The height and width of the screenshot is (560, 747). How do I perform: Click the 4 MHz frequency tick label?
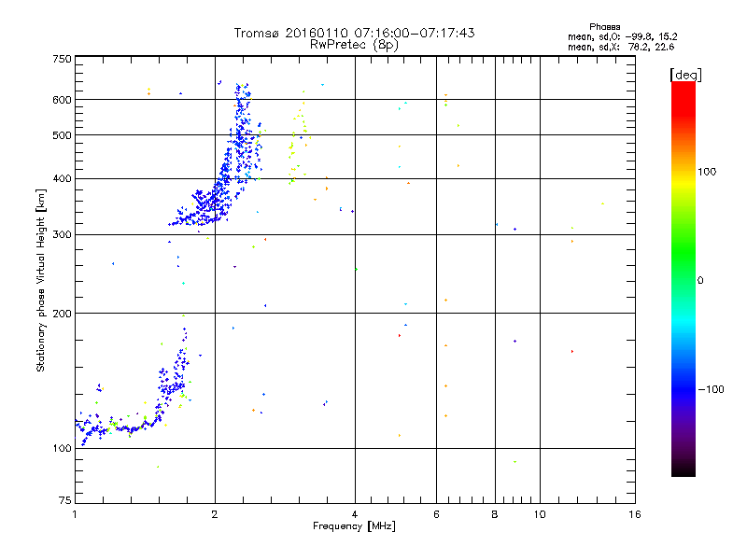tap(355, 514)
